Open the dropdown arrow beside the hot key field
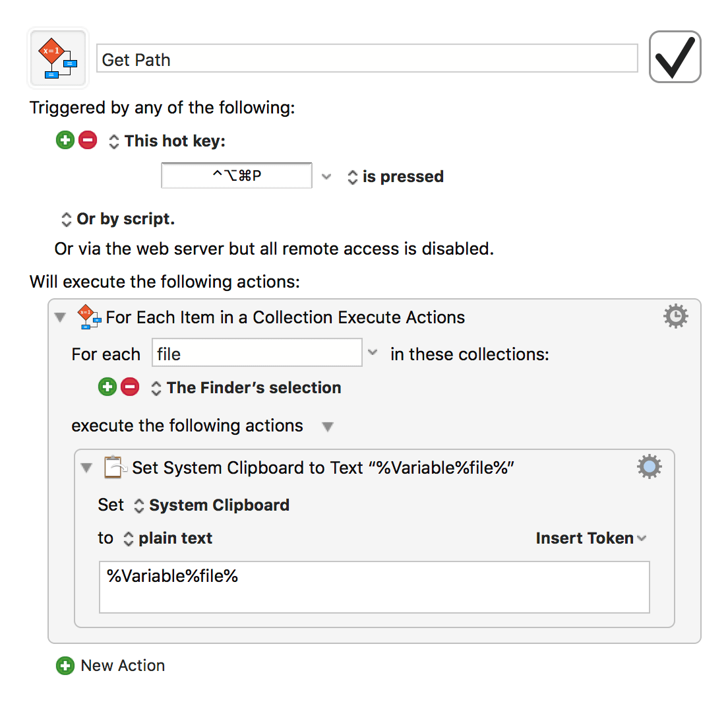Viewport: 728px width, 702px height. coord(326,177)
